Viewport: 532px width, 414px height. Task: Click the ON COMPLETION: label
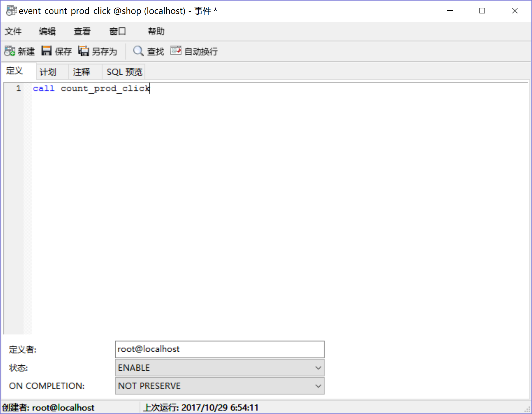47,386
